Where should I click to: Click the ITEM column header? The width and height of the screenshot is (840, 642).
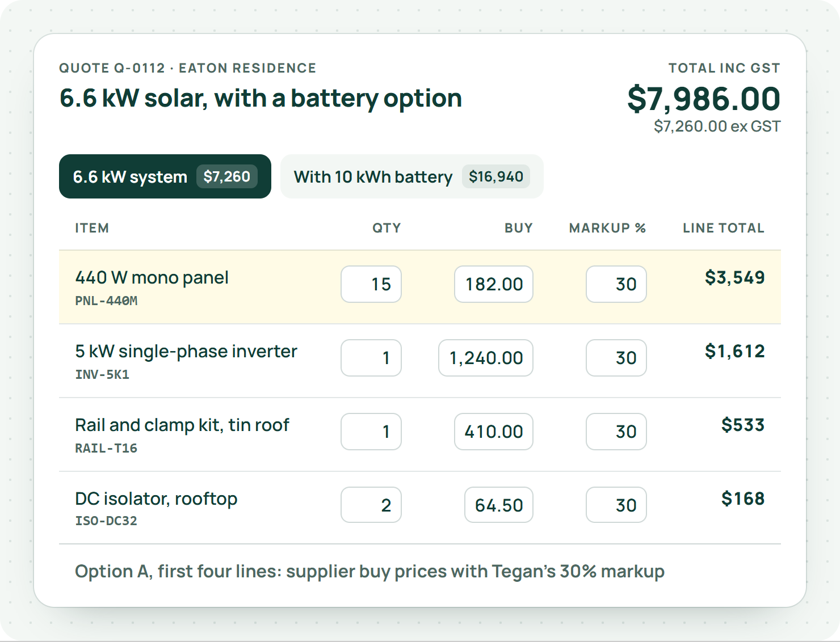[x=92, y=228]
